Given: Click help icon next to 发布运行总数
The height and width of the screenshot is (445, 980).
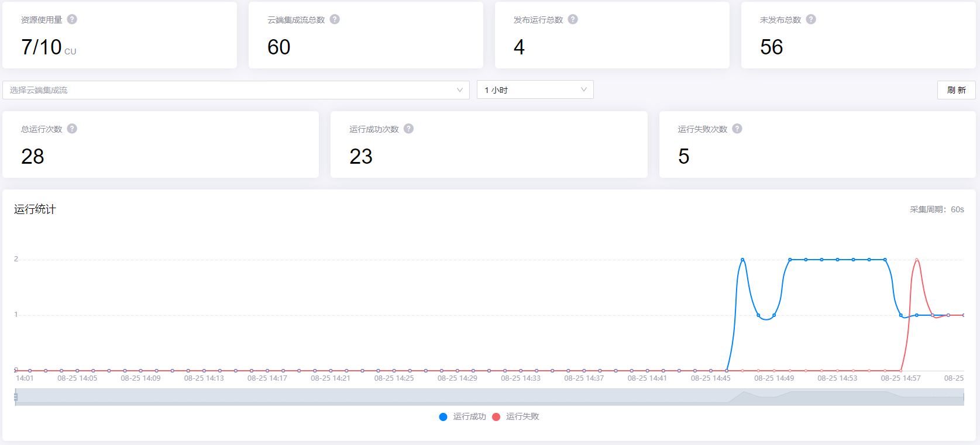Looking at the screenshot, I should [573, 19].
